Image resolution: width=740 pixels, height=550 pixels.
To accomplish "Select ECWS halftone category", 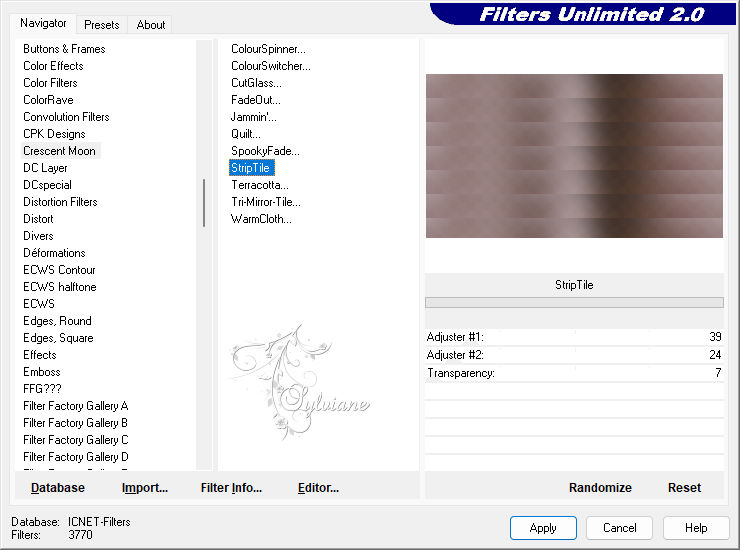I will [60, 287].
